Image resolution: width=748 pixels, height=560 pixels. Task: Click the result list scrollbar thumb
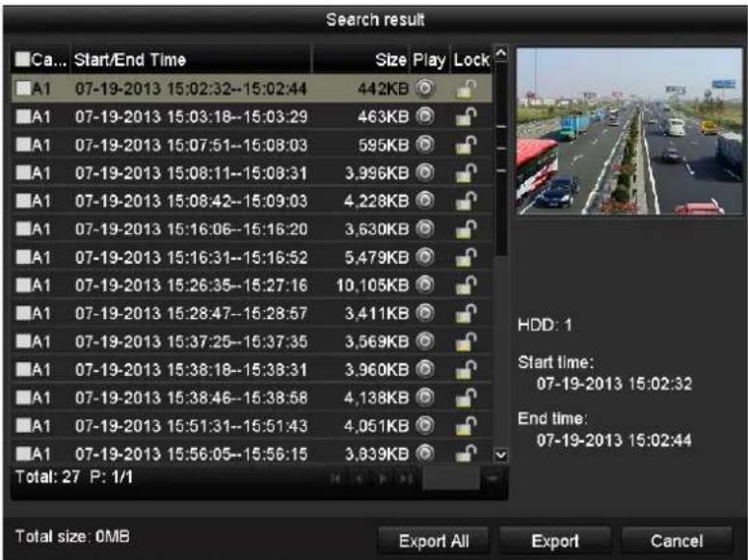click(x=501, y=159)
